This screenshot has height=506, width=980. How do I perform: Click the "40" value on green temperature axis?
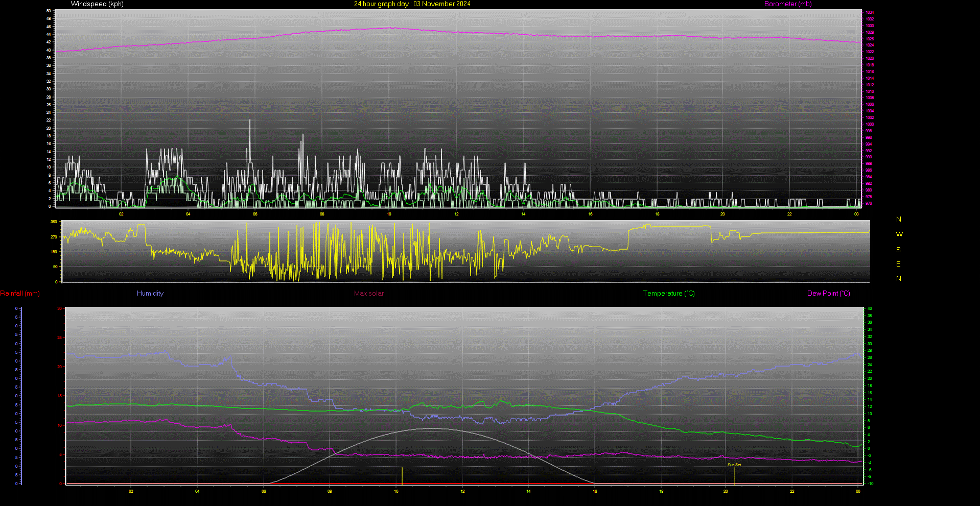(870, 308)
